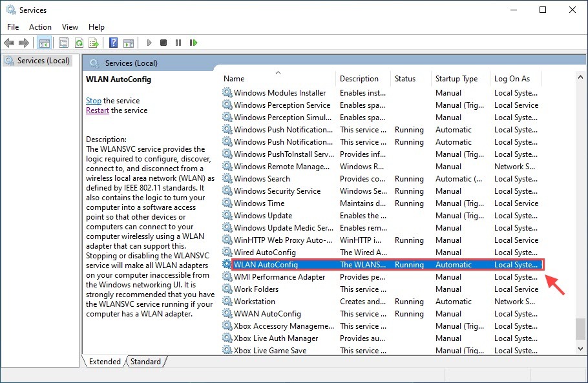Open the Properties toolbar icon
The width and height of the screenshot is (588, 383).
(64, 43)
